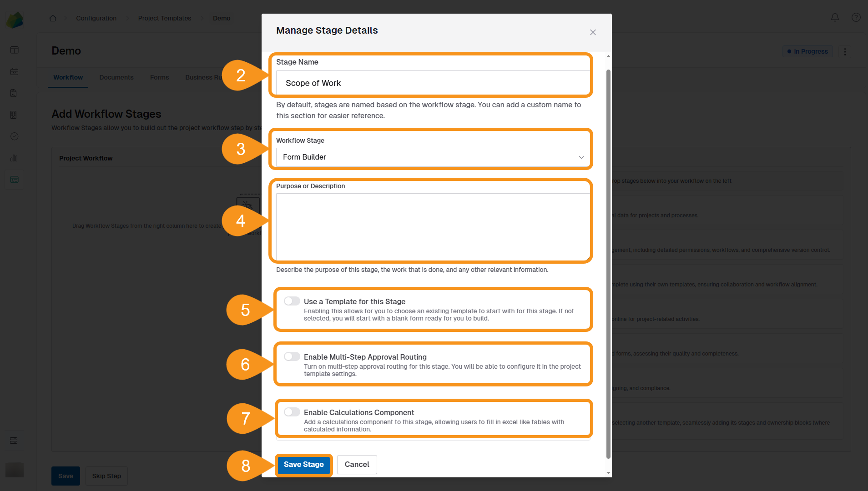This screenshot has width=868, height=491.
Task: Click the home breadcrumb icon
Action: (x=52, y=18)
